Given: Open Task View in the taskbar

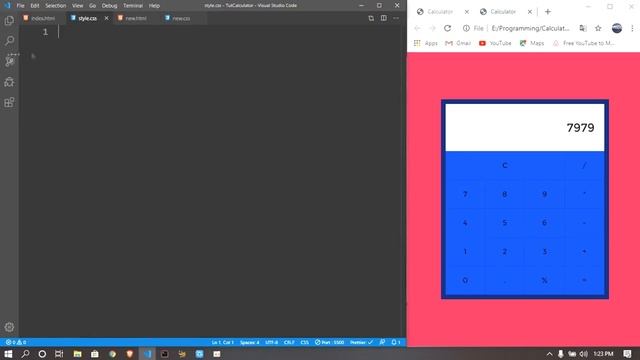Looking at the screenshot, I should click(x=59, y=354).
